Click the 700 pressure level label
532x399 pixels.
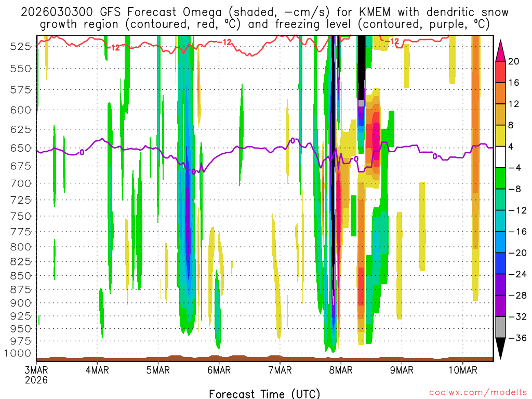[x=21, y=183]
